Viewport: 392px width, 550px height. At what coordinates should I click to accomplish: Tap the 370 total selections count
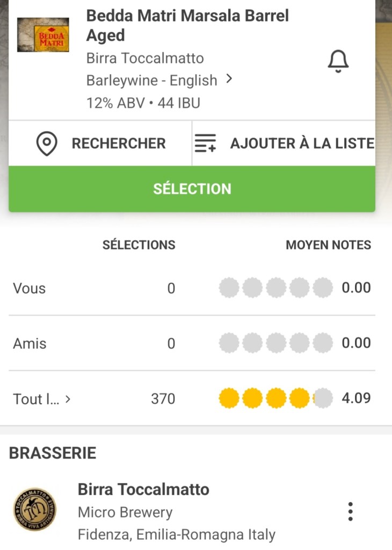163,399
